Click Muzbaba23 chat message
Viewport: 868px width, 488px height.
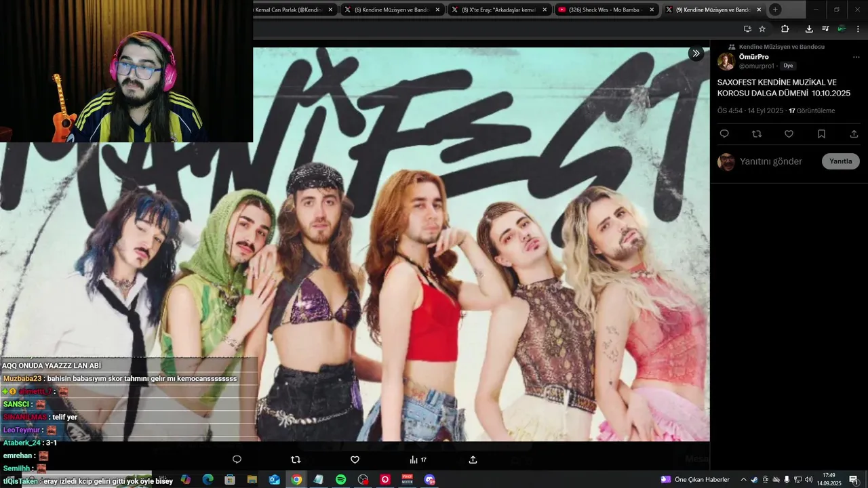(x=120, y=378)
